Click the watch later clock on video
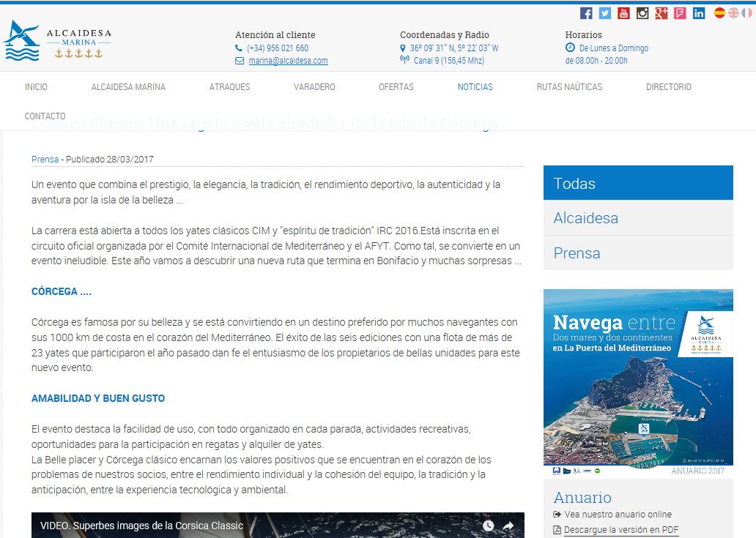756x538 pixels. (489, 526)
